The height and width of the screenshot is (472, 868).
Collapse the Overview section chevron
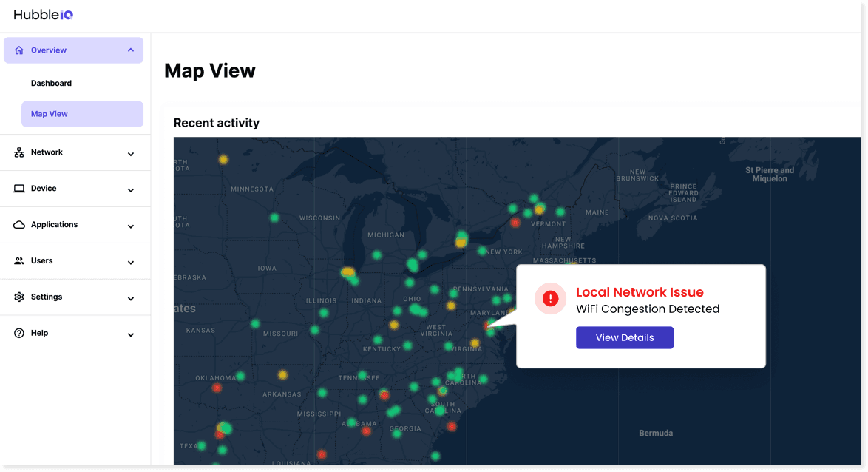point(131,50)
